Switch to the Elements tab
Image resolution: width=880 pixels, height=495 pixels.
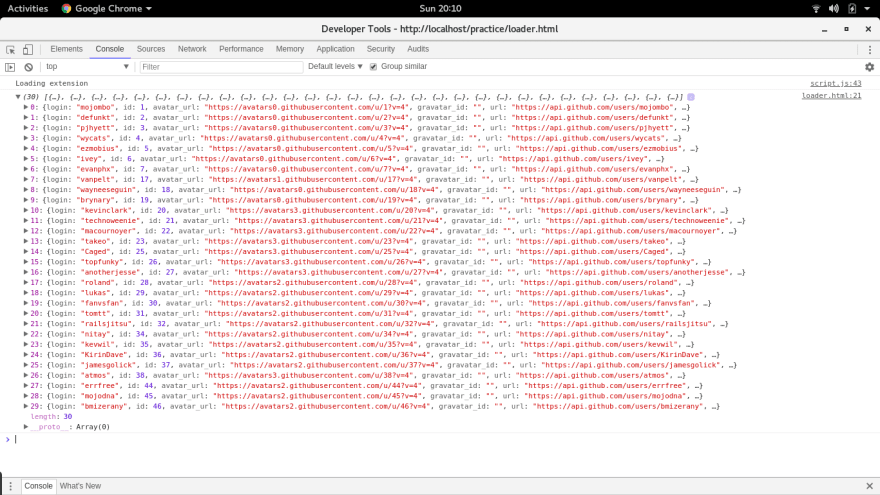66,49
